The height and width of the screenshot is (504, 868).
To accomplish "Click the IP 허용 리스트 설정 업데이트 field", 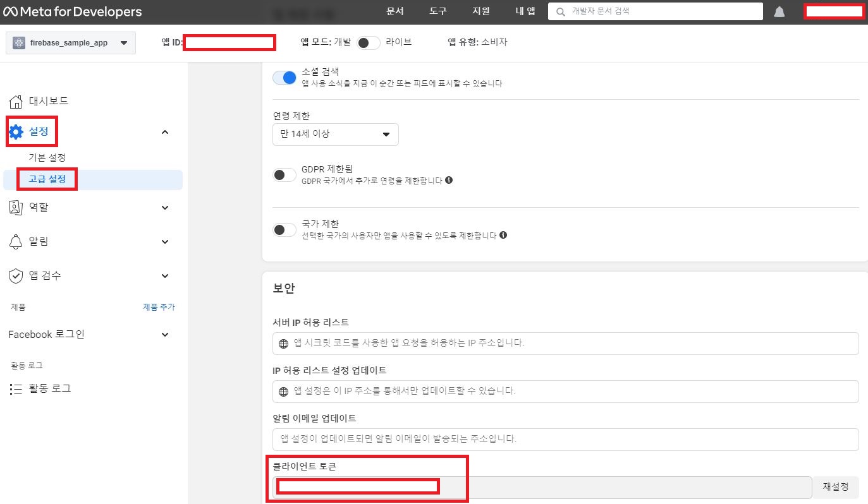I will point(566,392).
